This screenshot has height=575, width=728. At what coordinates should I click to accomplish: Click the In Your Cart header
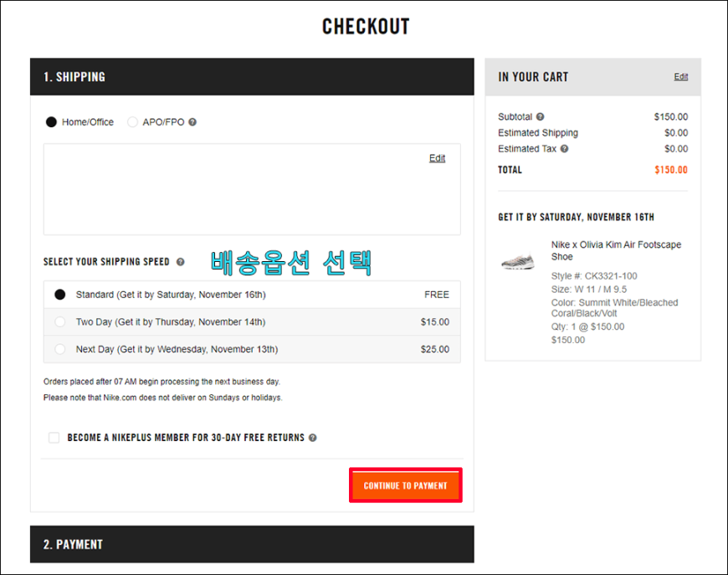coord(593,77)
